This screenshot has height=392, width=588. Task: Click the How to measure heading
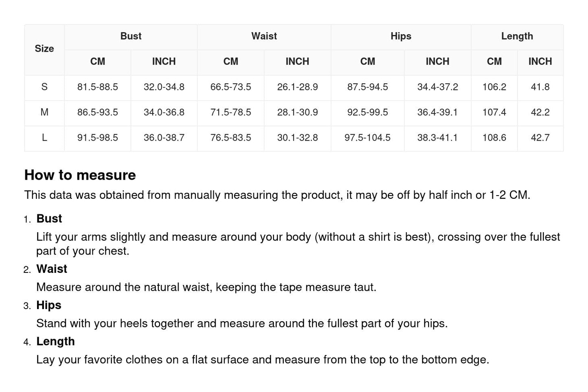tap(80, 175)
